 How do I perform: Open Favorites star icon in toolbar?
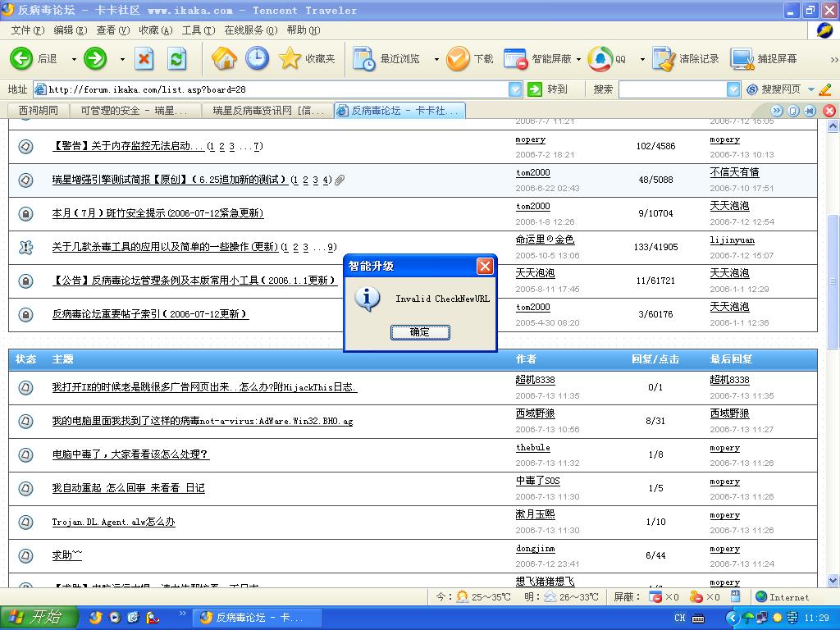290,58
